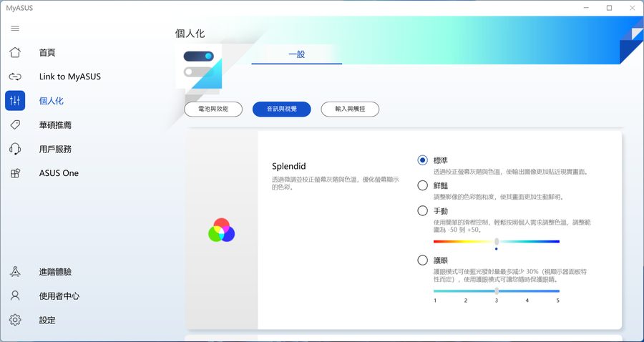The height and width of the screenshot is (342, 644).
Task: Select 鮮豔 vivid color mode
Action: click(423, 185)
